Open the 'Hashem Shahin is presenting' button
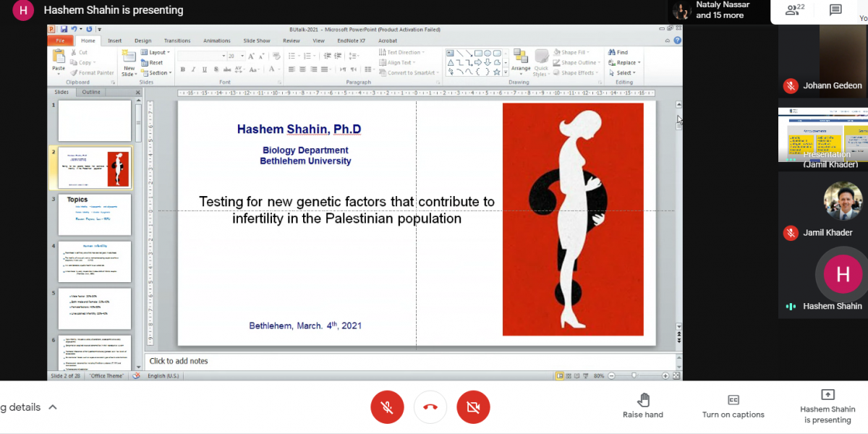Viewport: 868px width, 434px height. 827,406
